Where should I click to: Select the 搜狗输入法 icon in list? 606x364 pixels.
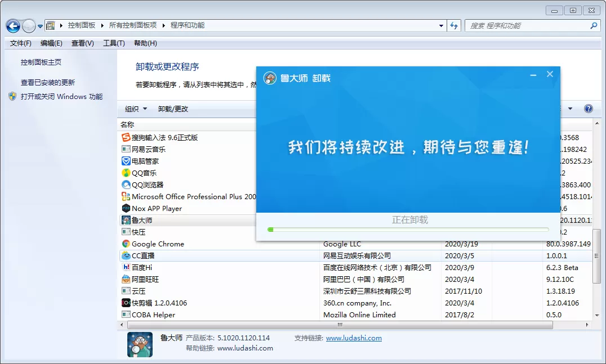126,137
